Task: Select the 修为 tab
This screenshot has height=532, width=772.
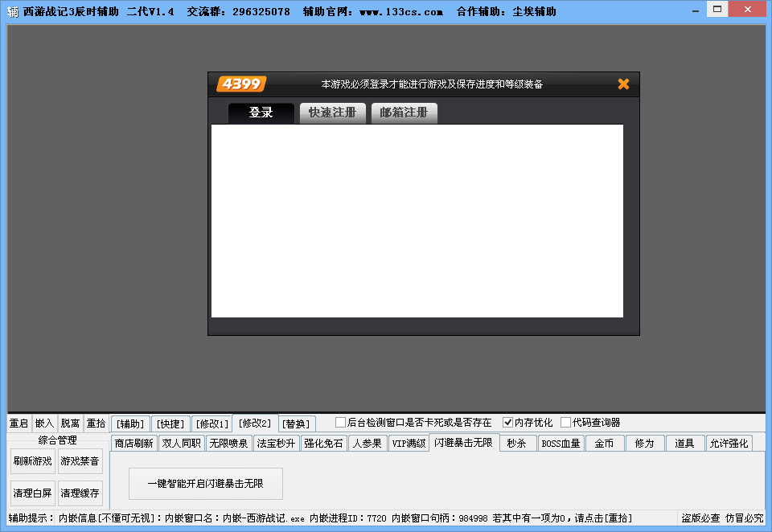Action: [x=644, y=444]
